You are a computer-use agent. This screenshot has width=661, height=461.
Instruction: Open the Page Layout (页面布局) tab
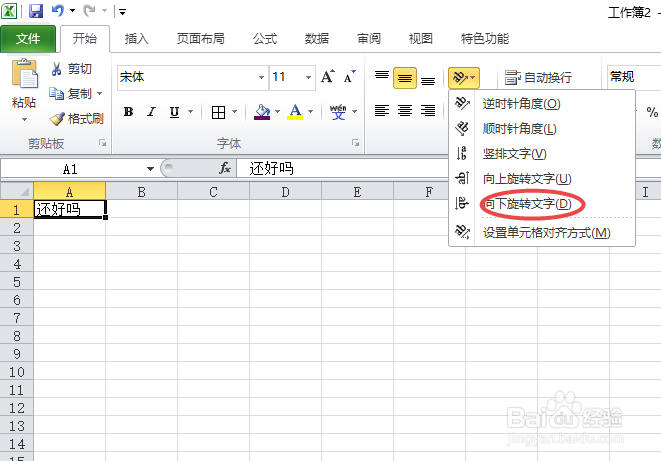point(201,39)
